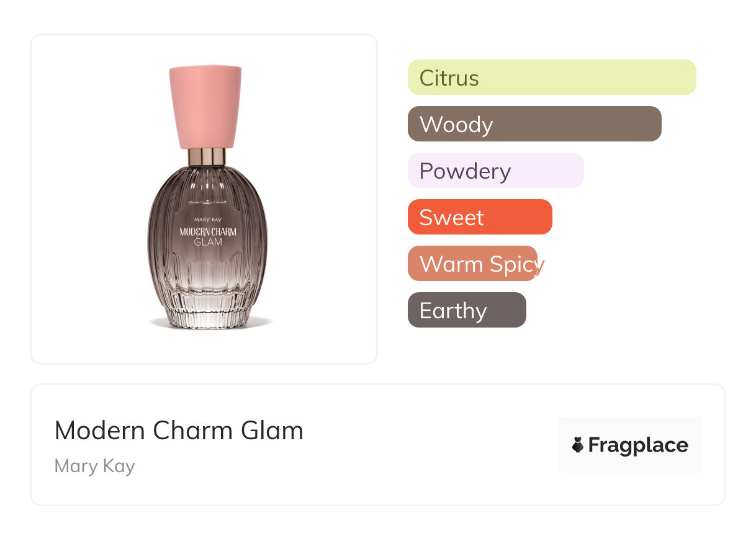The image size is (756, 536).
Task: Click the dark smoky glass above the bottle label
Action: tap(208, 189)
